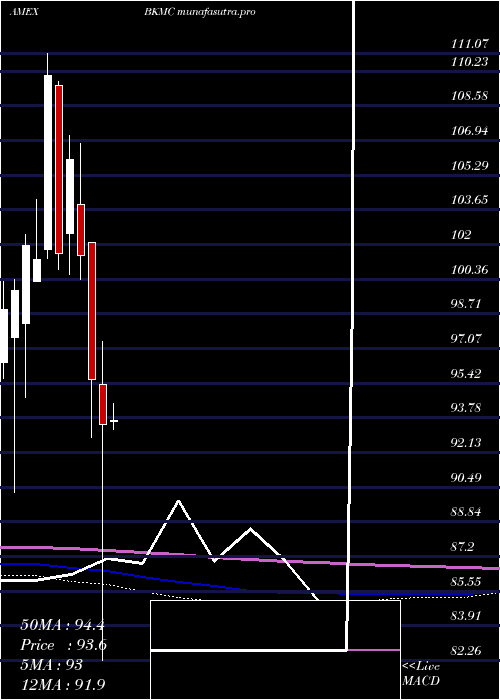The height and width of the screenshot is (700, 500).
Task: Select the small doji candle near 93.78
Action: (114, 421)
